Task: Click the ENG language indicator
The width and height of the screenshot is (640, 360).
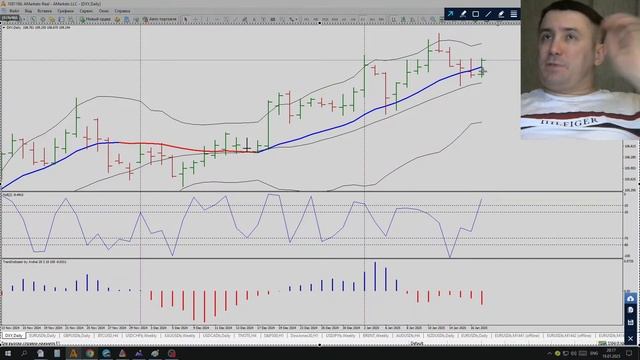Action: (x=594, y=353)
